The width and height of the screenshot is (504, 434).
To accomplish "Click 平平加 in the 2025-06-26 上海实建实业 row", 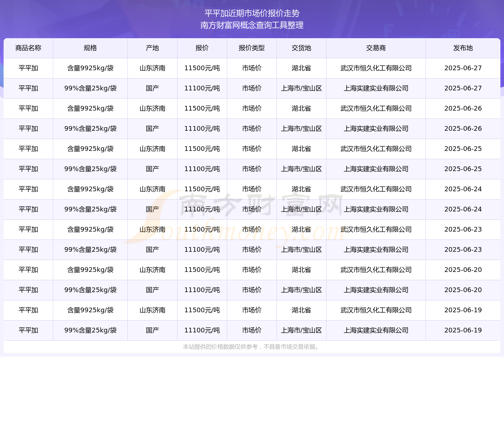I will click(28, 129).
